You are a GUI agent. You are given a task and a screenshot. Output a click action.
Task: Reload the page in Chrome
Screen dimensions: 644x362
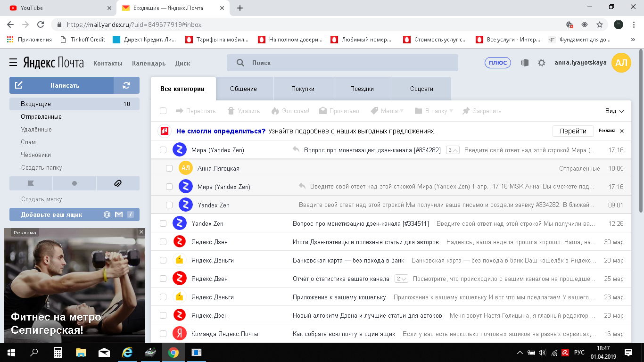click(x=41, y=25)
